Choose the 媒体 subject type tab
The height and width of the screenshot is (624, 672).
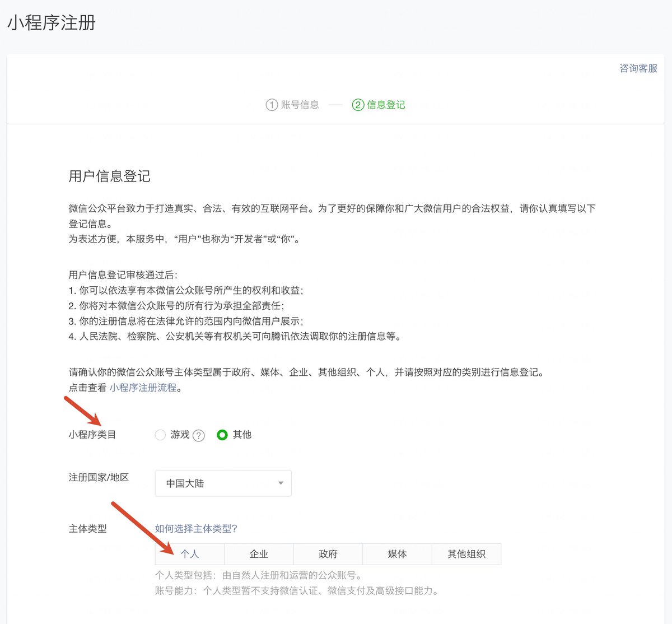(x=397, y=554)
